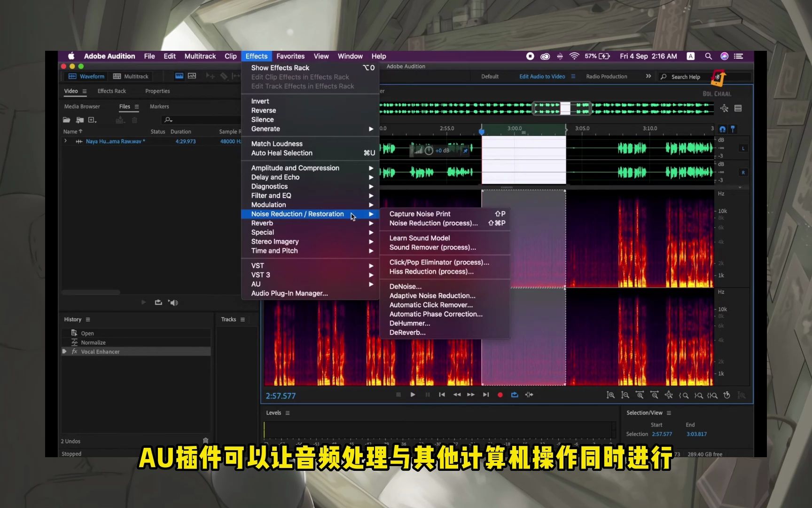Switch to Effects Rack tab
Viewport: 812px width, 508px height.
click(x=112, y=91)
